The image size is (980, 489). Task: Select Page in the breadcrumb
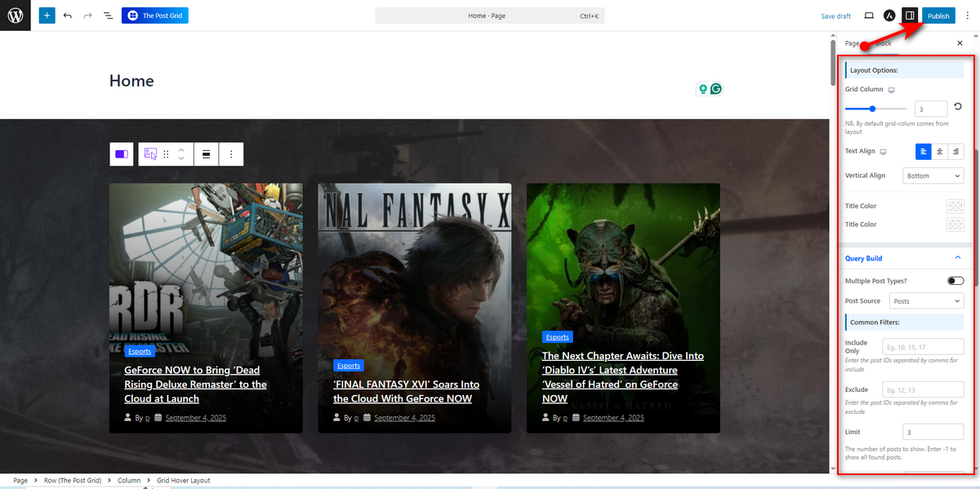20,480
